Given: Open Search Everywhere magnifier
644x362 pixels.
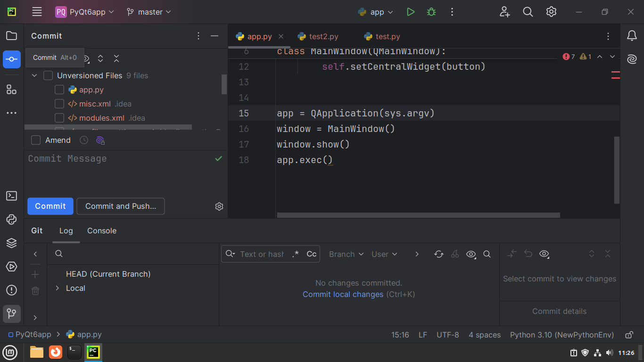Looking at the screenshot, I should (528, 12).
